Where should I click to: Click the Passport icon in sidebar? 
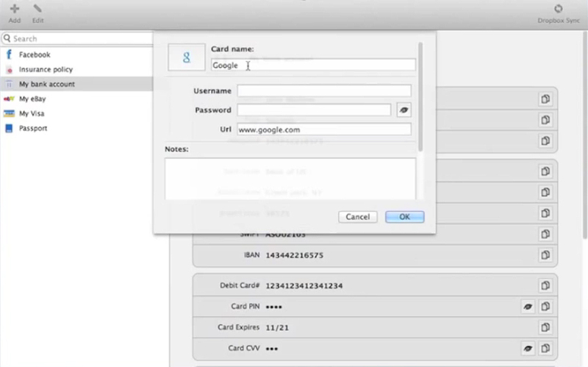(9, 128)
